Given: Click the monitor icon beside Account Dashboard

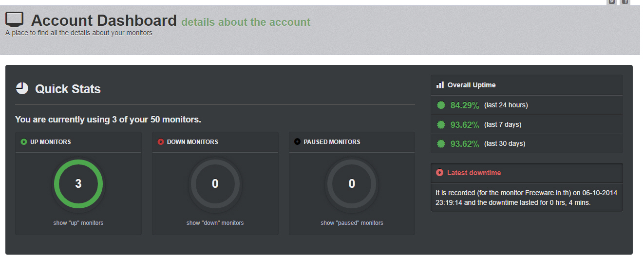Looking at the screenshot, I should (x=15, y=20).
